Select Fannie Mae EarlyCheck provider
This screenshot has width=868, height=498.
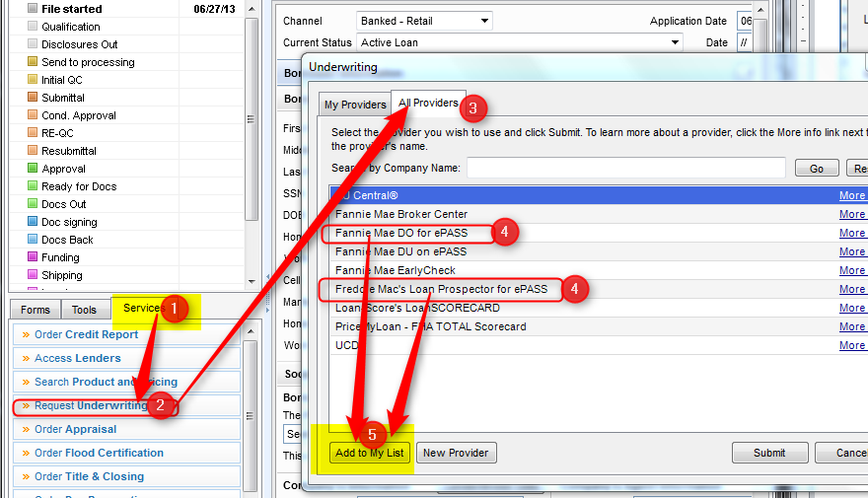pos(599,270)
